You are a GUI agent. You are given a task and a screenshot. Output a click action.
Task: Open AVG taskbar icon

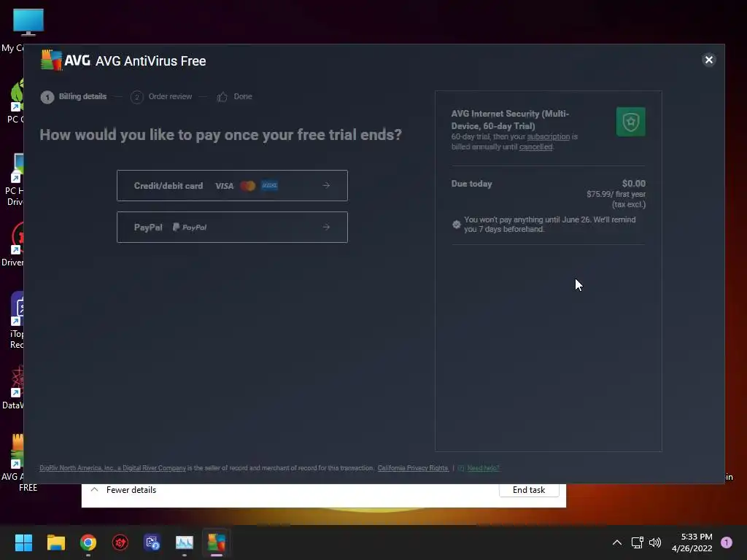coord(216,542)
